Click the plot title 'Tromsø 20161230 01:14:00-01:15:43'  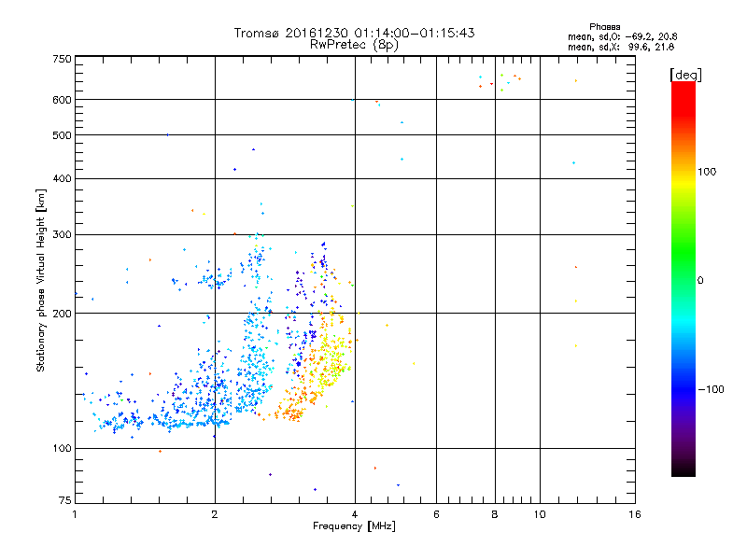coord(354,33)
